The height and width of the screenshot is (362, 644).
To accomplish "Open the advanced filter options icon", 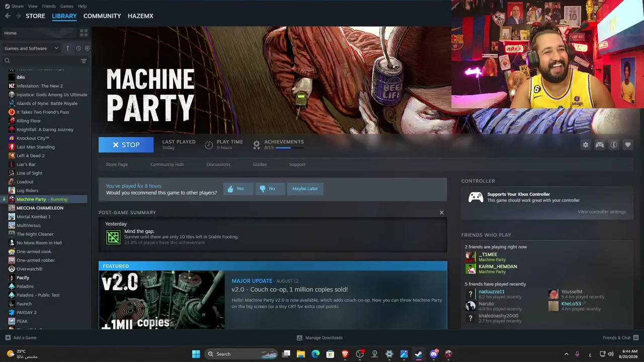I will [x=84, y=61].
